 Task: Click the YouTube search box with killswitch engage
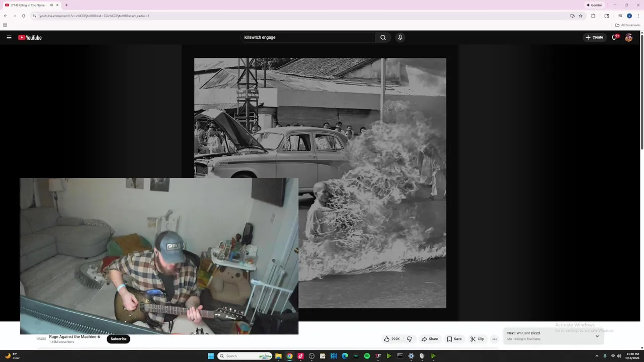click(x=307, y=37)
